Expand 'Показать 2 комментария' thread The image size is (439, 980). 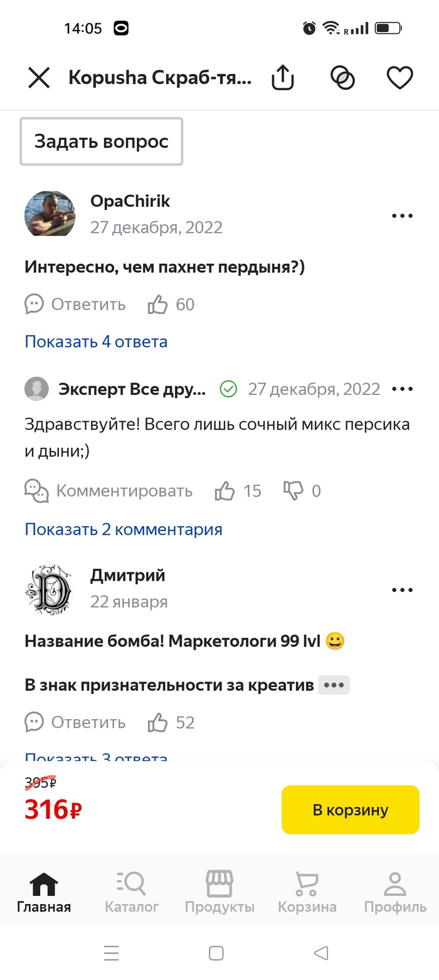124,529
